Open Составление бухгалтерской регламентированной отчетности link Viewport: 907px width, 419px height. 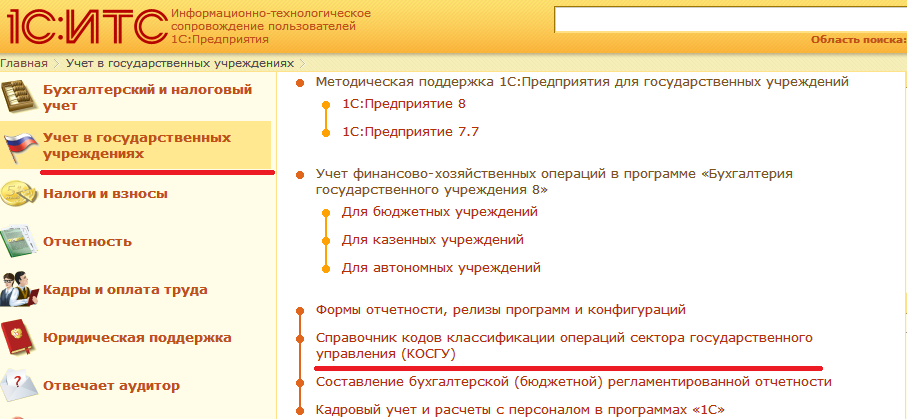coord(574,382)
